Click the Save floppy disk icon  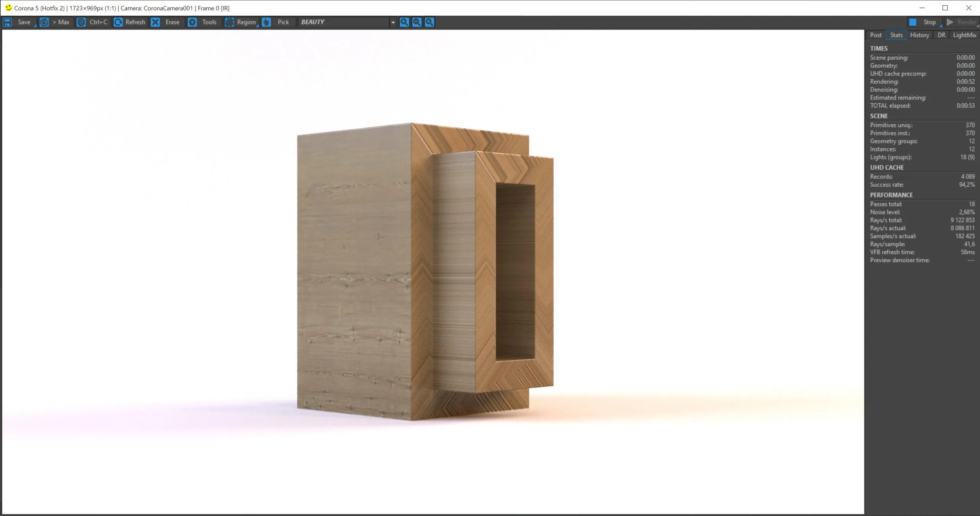click(7, 22)
